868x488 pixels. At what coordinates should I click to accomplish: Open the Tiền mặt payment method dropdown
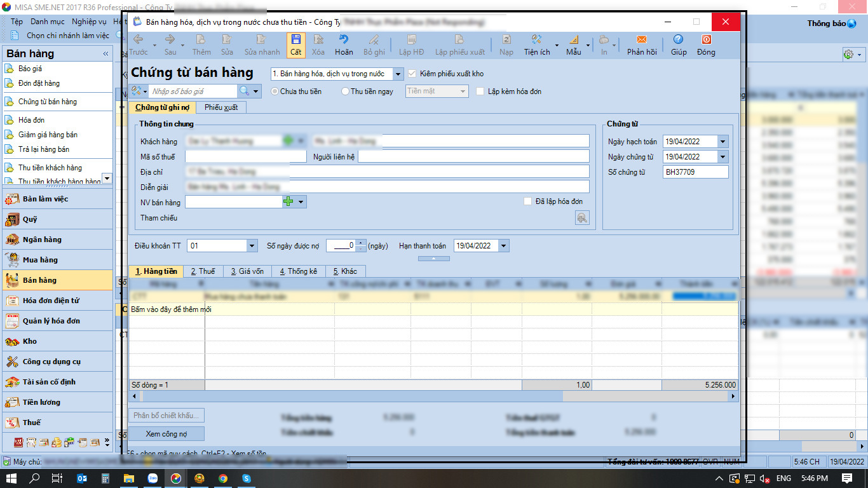pos(463,91)
